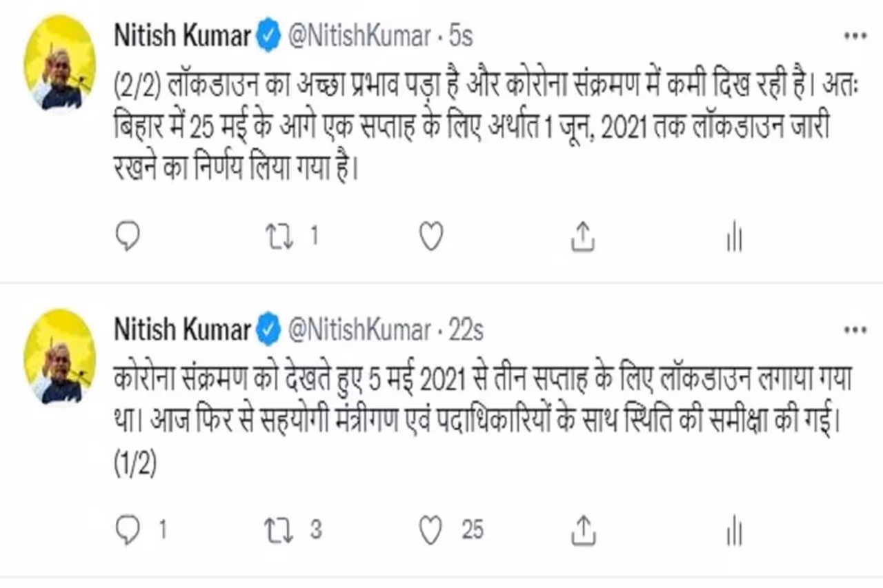Open @NitishKumar handle on the bottom tweet
Viewport: 883px width, 588px height.
click(x=359, y=330)
